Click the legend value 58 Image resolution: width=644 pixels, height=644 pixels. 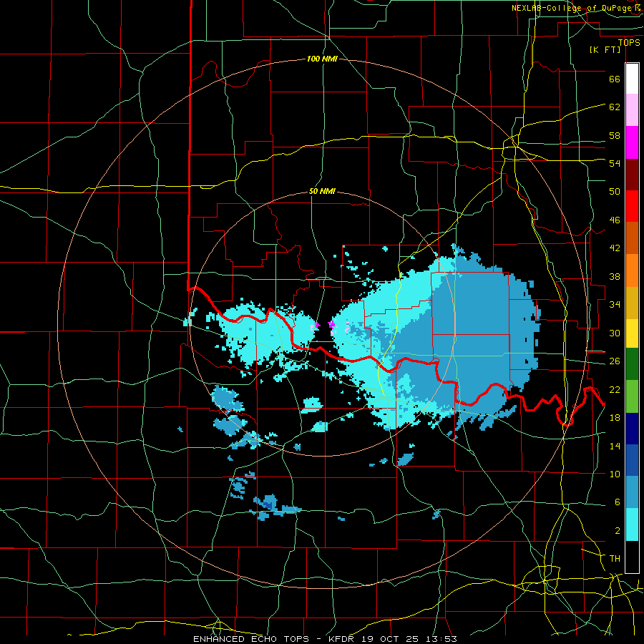tap(615, 135)
